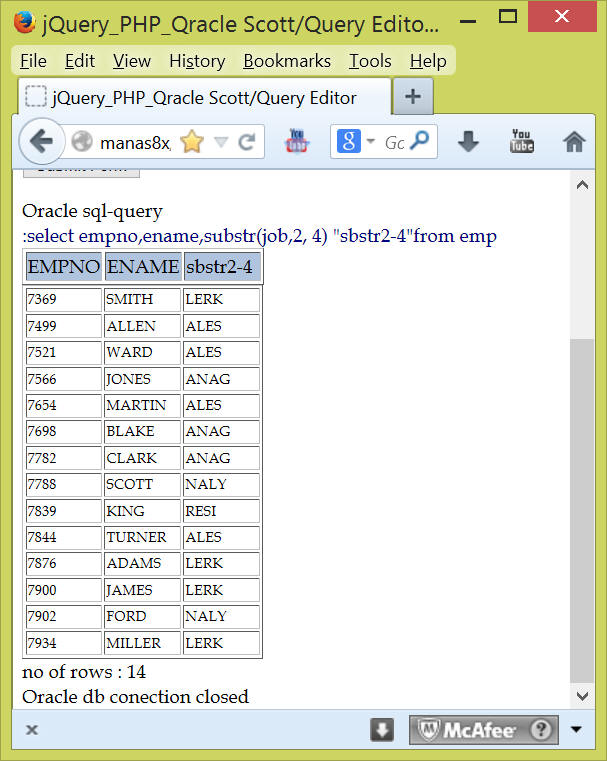Click the red YouTube downloader toolbar icon
Screen dimensions: 607x761
296,141
